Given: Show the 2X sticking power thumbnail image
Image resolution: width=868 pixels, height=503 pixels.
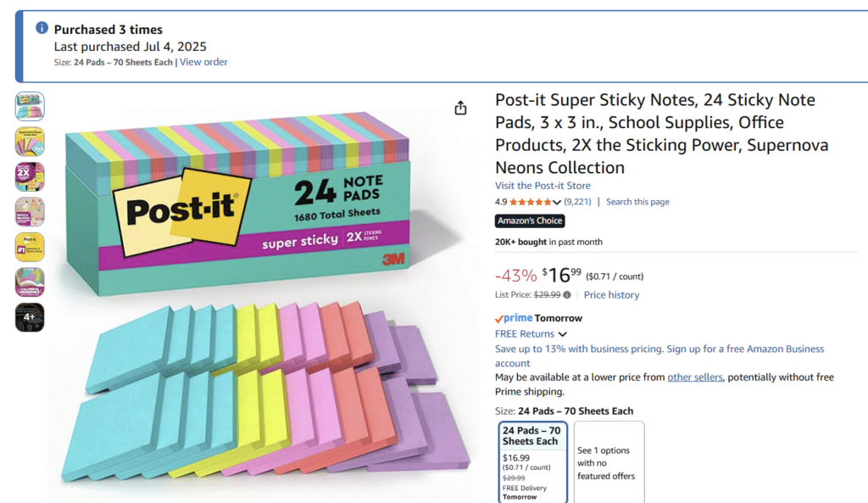Looking at the screenshot, I should pyautogui.click(x=30, y=176).
